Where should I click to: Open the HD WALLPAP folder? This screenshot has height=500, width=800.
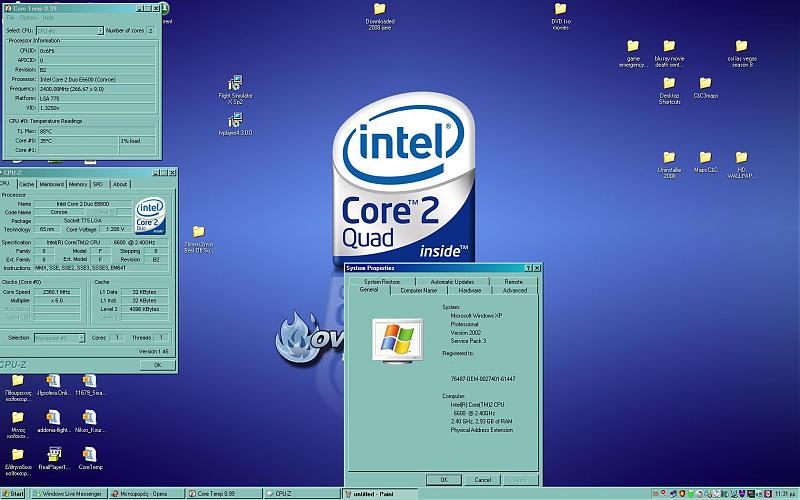tap(741, 164)
